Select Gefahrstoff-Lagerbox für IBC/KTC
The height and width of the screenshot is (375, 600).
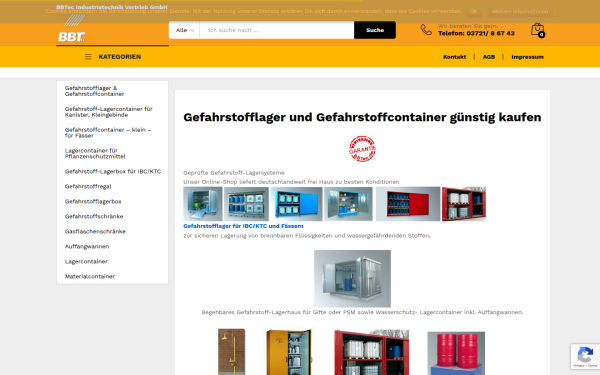click(x=113, y=171)
